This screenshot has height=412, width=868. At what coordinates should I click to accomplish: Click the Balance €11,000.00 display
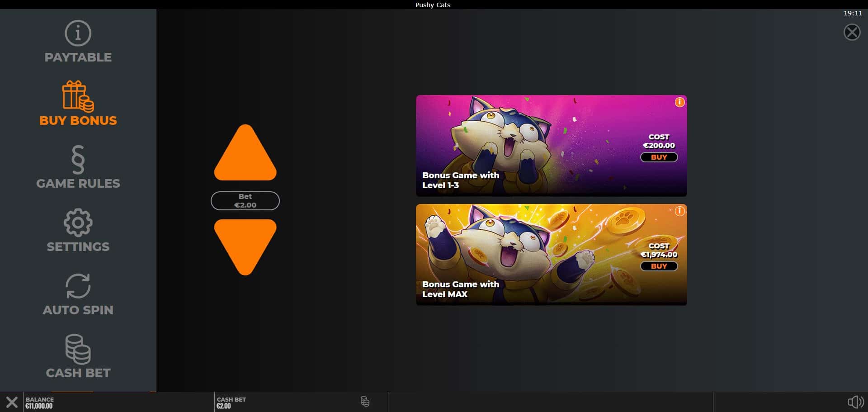click(40, 403)
